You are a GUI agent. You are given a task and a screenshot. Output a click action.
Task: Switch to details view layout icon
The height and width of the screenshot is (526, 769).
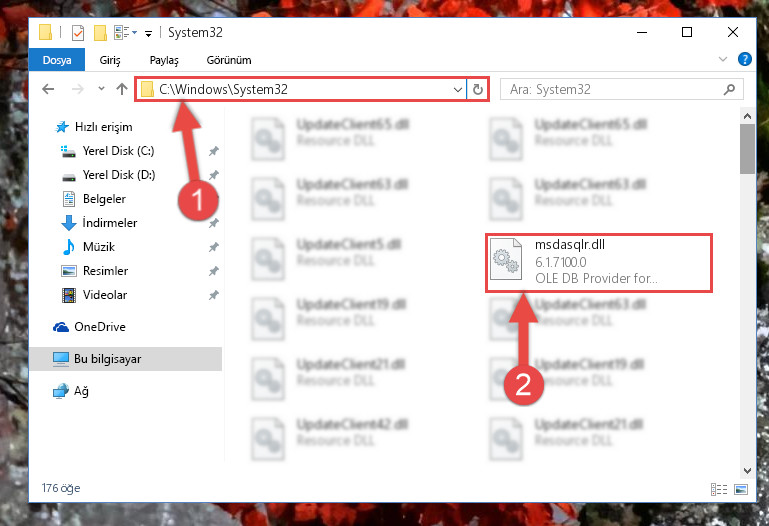tap(718, 489)
